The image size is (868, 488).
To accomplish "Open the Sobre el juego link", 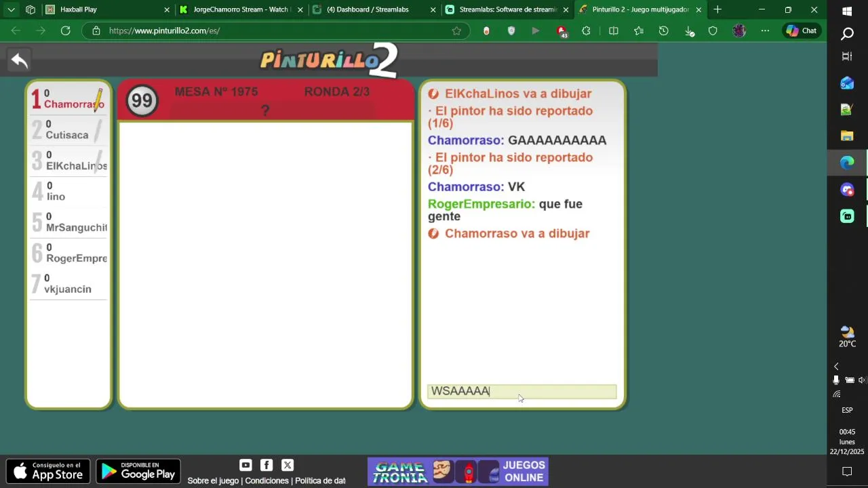I will tap(213, 481).
